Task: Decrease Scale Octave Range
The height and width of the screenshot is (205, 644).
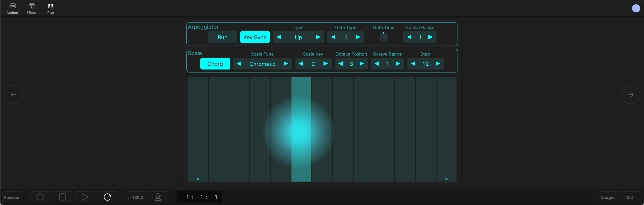Action: coord(377,64)
